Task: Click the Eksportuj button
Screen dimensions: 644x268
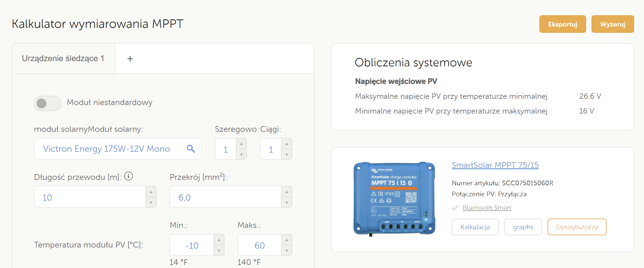Action: click(x=562, y=24)
